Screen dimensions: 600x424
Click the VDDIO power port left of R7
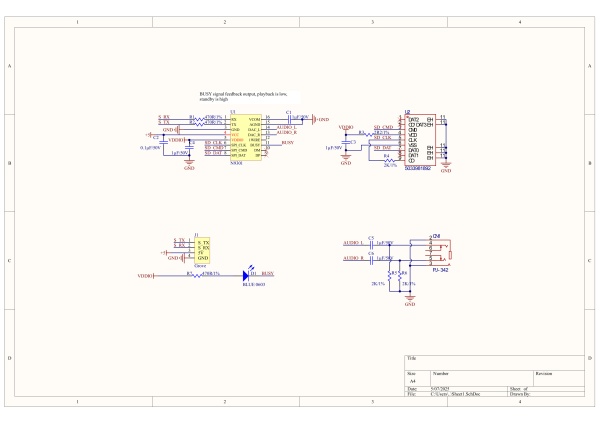pyautogui.click(x=146, y=273)
